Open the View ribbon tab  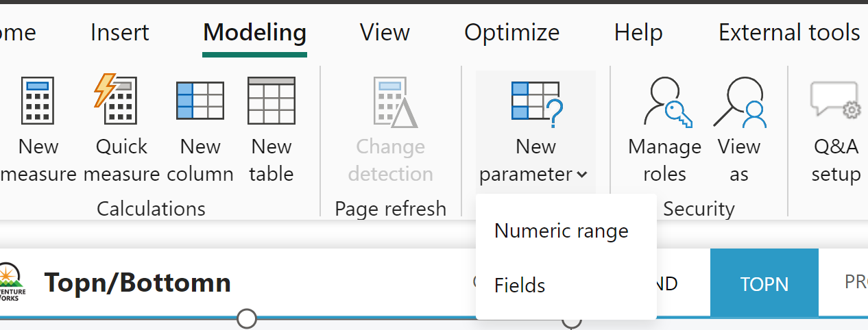coord(385,32)
